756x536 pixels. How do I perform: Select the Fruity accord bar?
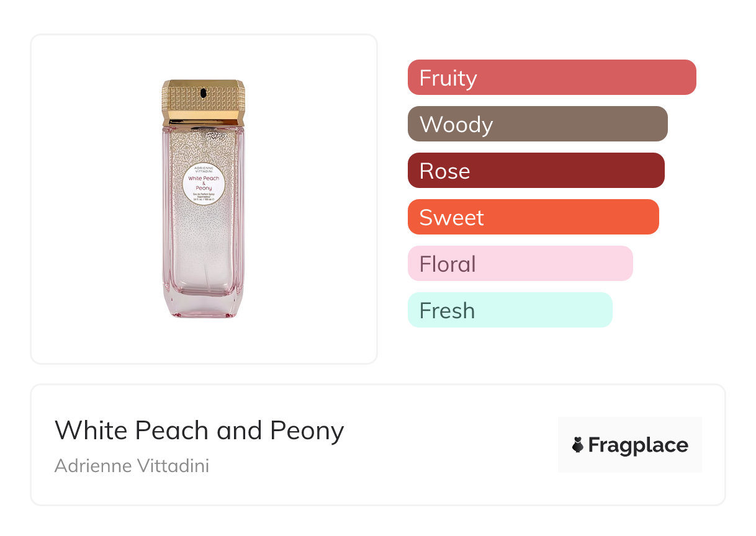552,78
